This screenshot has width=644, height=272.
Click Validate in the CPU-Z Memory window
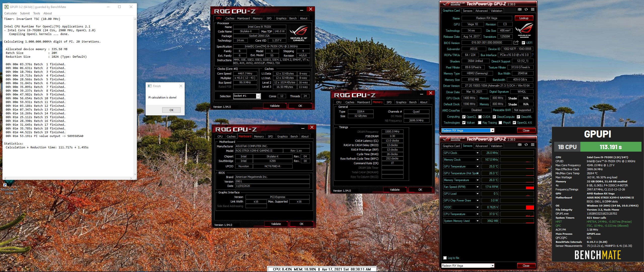[395, 190]
